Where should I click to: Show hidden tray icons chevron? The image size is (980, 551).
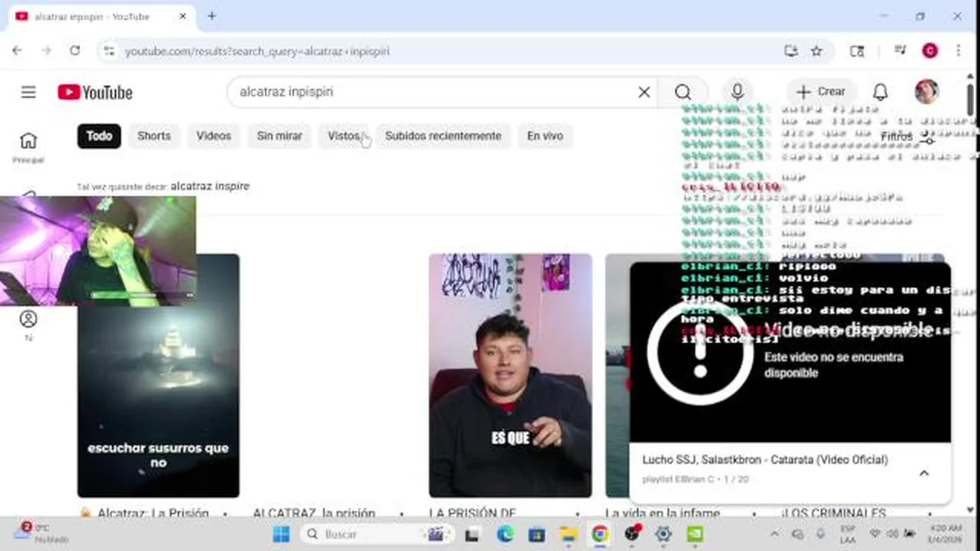coord(774,534)
